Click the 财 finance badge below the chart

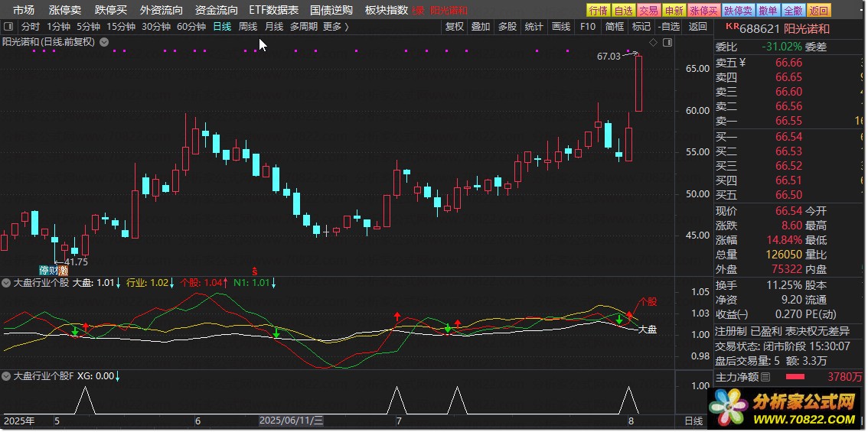tap(53, 271)
